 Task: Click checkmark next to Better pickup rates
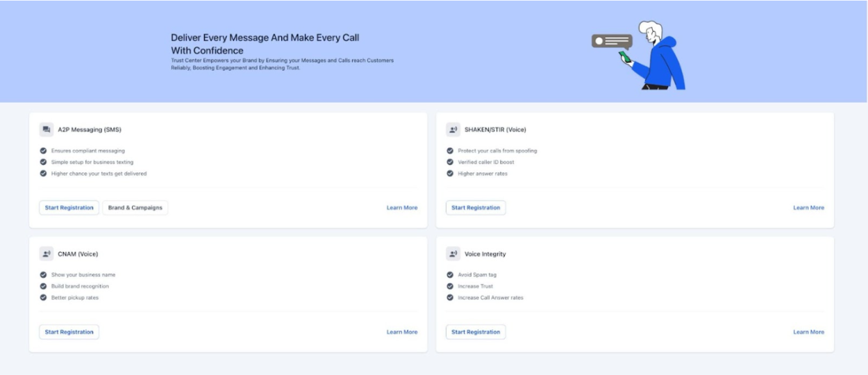[x=44, y=297]
